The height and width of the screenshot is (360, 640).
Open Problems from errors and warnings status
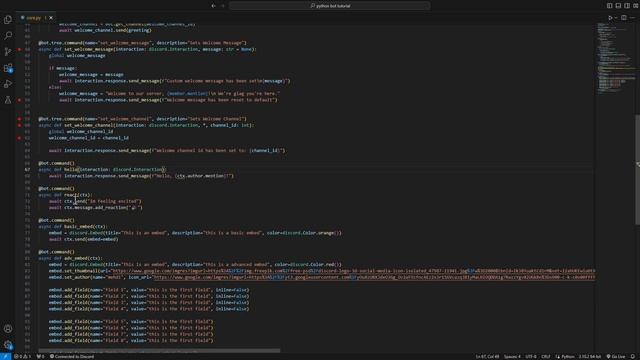pos(23,356)
